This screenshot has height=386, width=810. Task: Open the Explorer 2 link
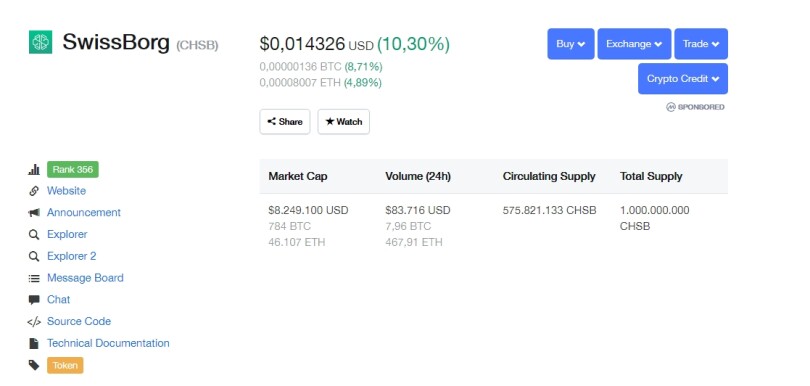(x=72, y=256)
